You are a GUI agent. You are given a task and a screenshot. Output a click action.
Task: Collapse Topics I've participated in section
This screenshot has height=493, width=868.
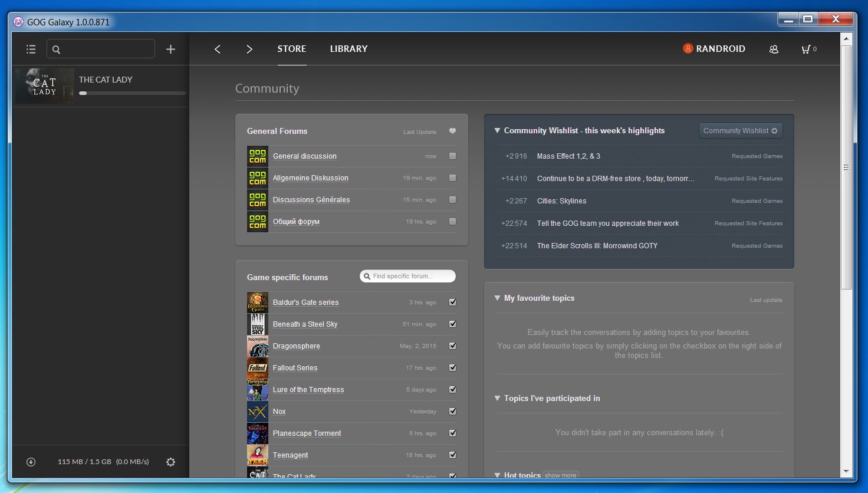click(497, 399)
